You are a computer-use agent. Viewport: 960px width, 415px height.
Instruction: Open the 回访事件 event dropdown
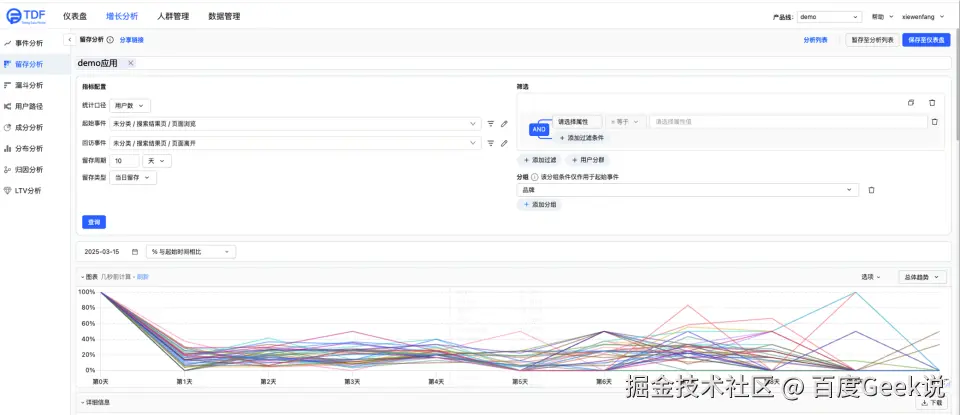[295, 143]
